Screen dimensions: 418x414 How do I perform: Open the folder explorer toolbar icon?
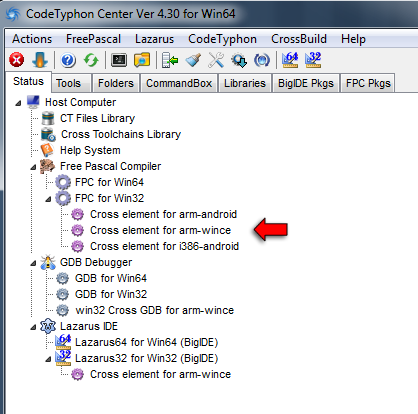coord(142,60)
